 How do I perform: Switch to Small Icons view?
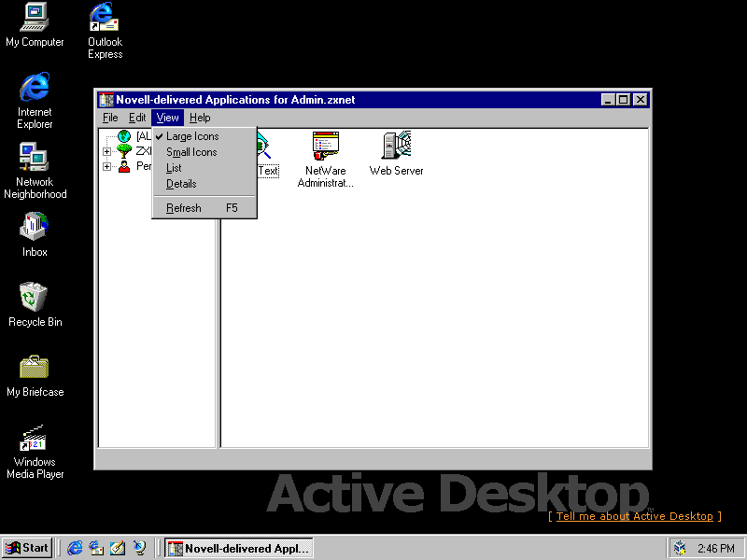pos(204,152)
